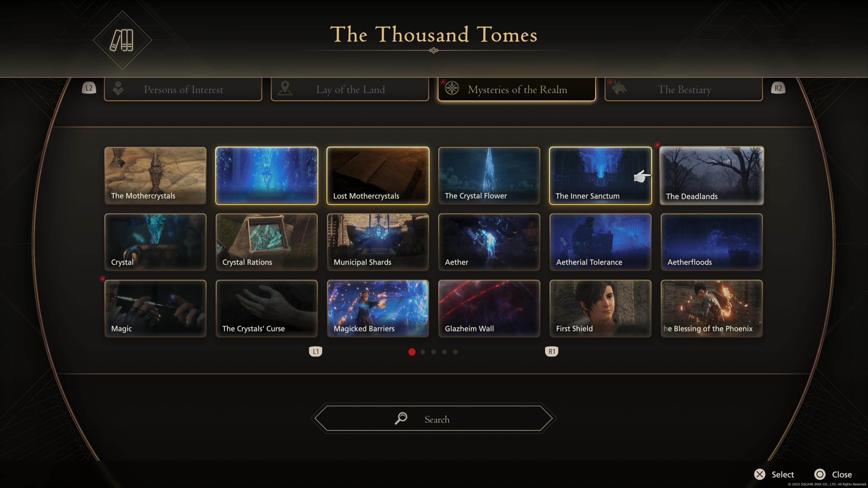Jump to the second page dot
Image resolution: width=868 pixels, height=488 pixels.
(423, 352)
